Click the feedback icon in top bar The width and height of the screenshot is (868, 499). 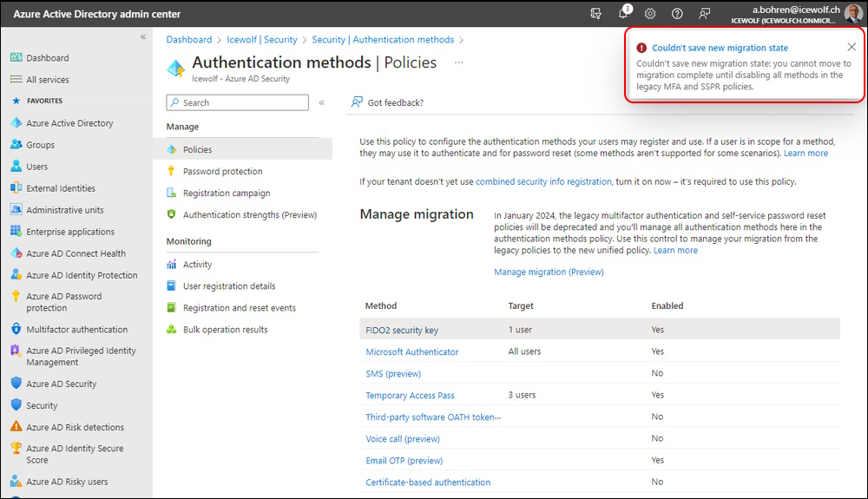click(704, 14)
